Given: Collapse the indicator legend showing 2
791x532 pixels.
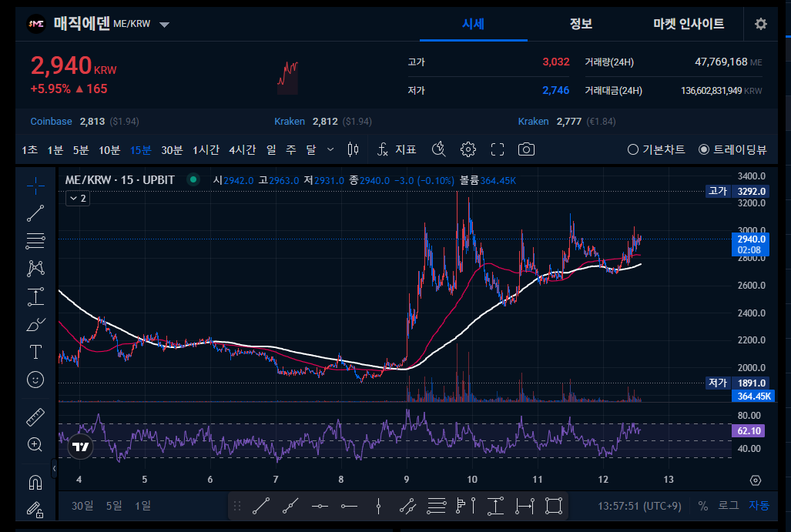Looking at the screenshot, I should (78, 198).
